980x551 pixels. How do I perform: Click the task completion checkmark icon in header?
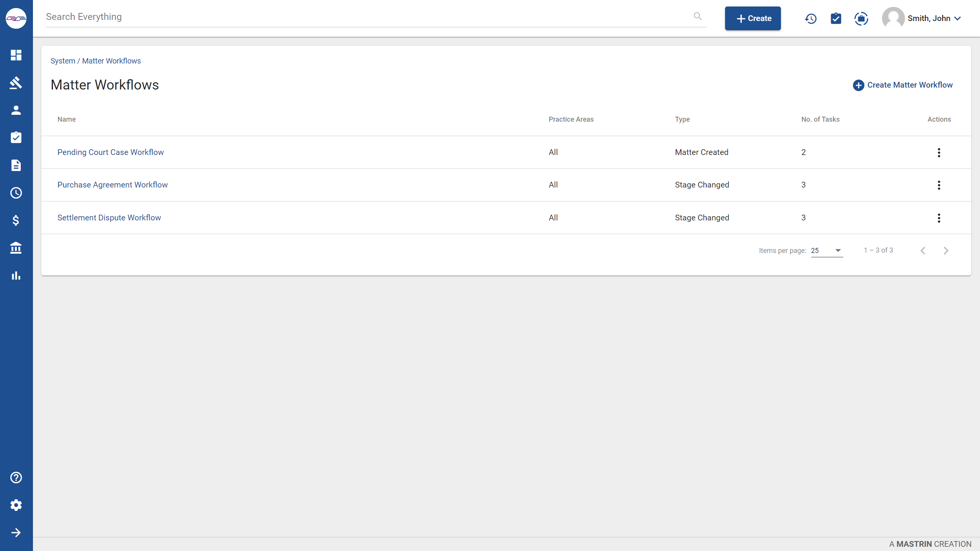click(x=836, y=18)
